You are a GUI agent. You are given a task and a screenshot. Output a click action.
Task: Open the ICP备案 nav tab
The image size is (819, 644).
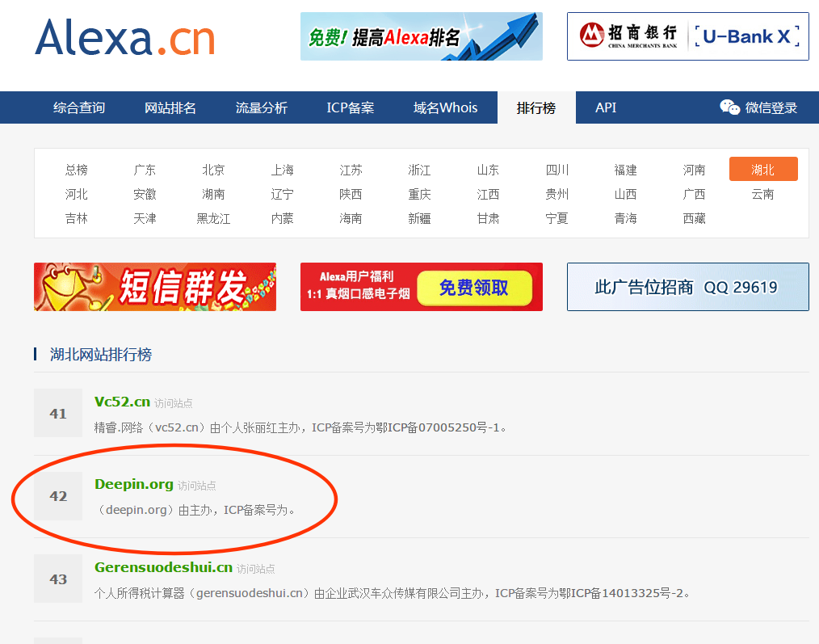(x=351, y=107)
